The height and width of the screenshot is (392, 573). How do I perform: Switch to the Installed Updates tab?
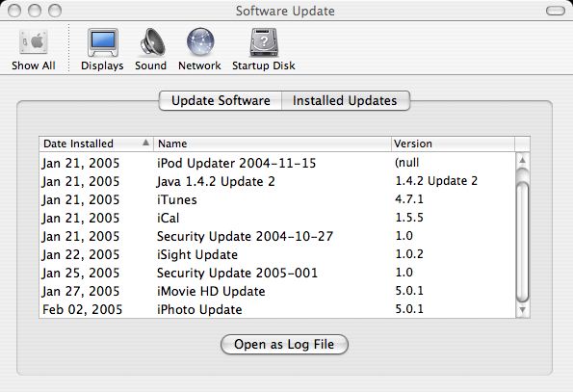pyautogui.click(x=345, y=100)
